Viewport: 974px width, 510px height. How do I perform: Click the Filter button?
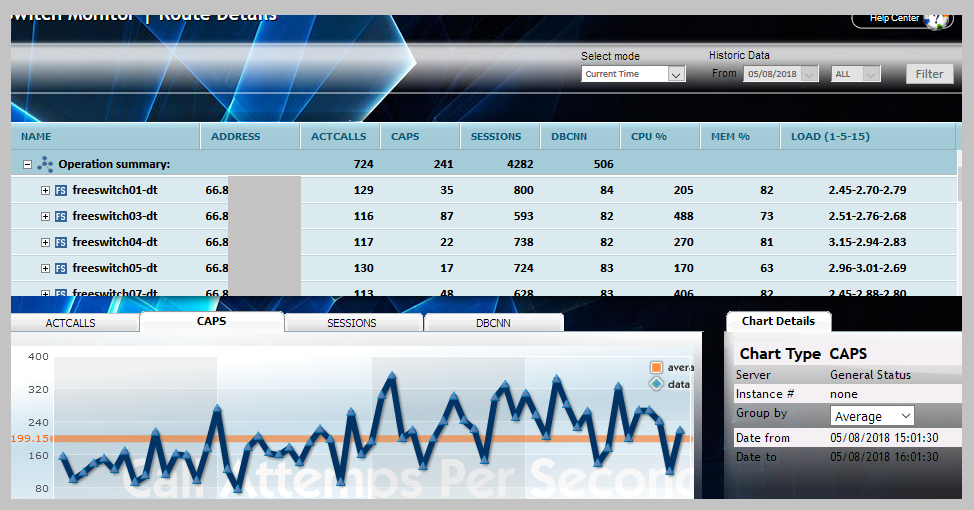click(x=929, y=74)
